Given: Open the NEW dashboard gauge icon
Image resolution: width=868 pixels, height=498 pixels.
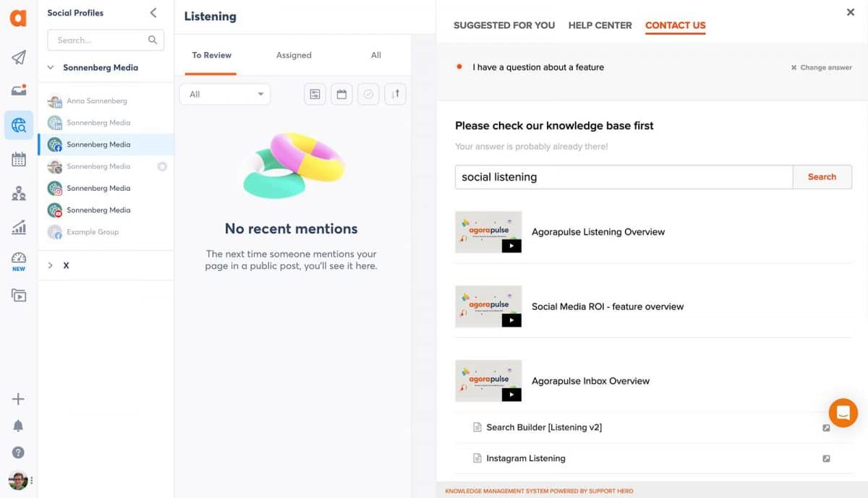Looking at the screenshot, I should 19,262.
